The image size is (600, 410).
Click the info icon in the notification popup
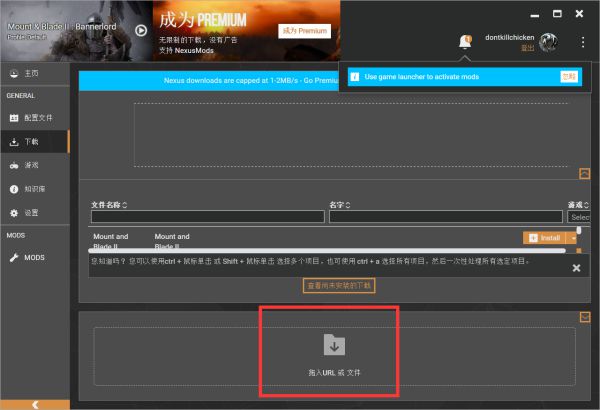[x=353, y=76]
